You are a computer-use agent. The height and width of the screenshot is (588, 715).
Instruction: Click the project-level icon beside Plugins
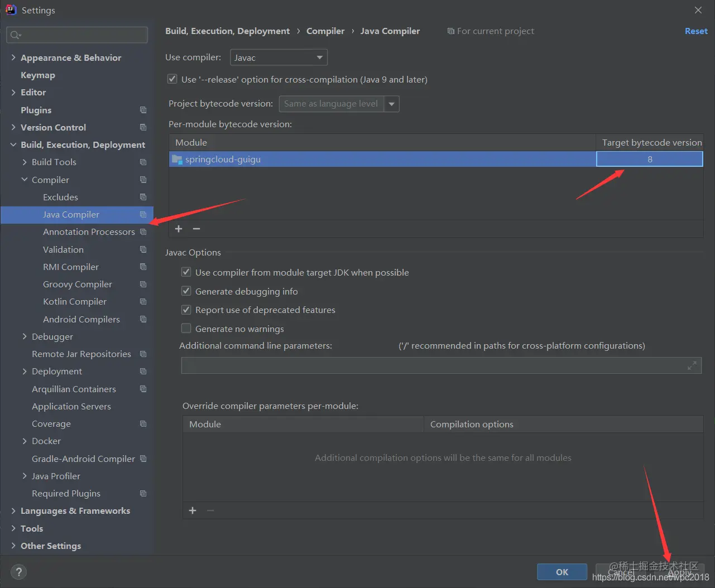pos(143,110)
